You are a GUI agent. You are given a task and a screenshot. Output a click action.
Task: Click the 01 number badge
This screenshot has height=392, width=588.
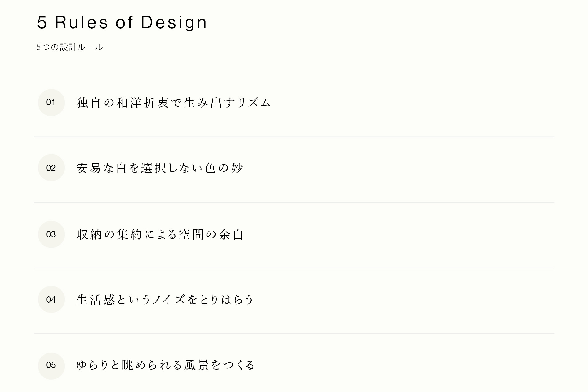pyautogui.click(x=51, y=102)
